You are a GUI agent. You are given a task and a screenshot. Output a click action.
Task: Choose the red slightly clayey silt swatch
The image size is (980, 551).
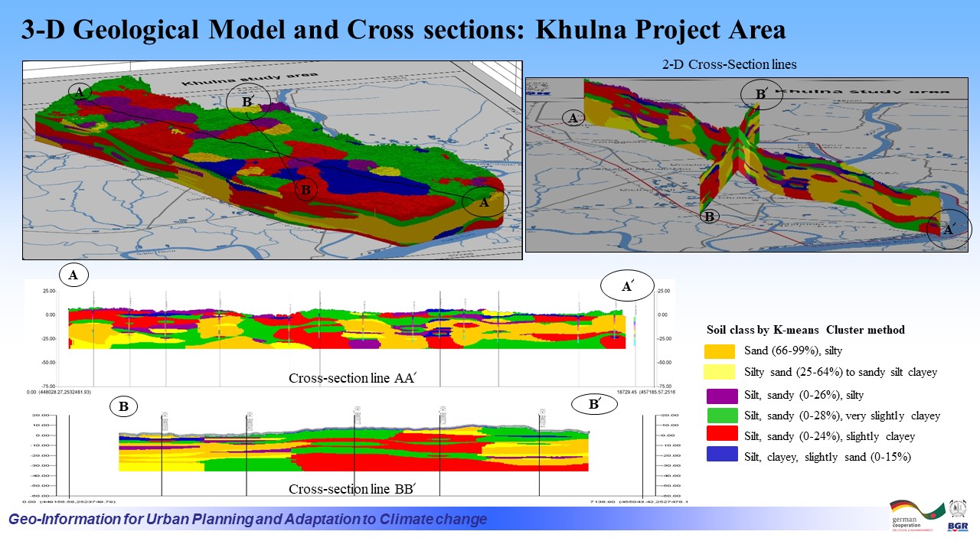coord(720,435)
